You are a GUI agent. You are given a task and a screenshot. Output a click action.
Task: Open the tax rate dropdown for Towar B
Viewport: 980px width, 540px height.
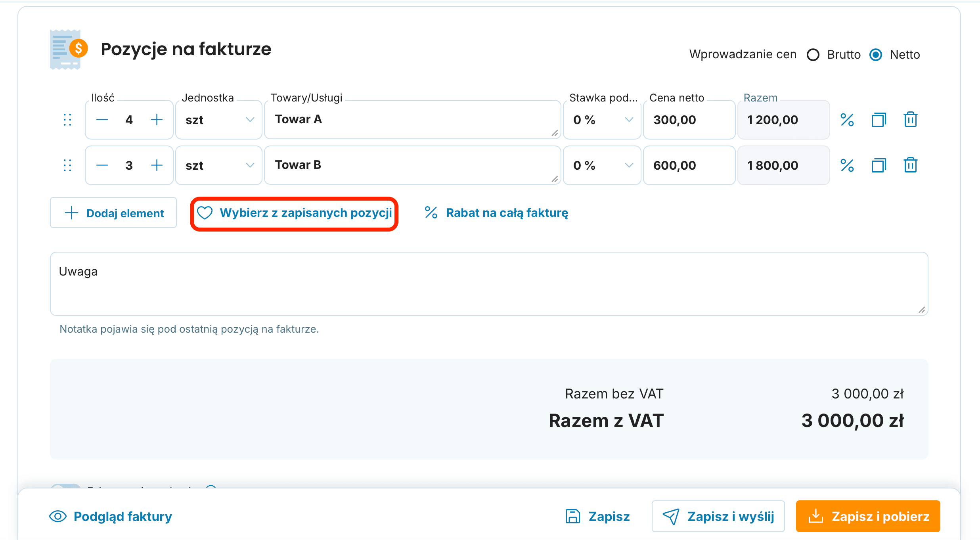coord(602,165)
